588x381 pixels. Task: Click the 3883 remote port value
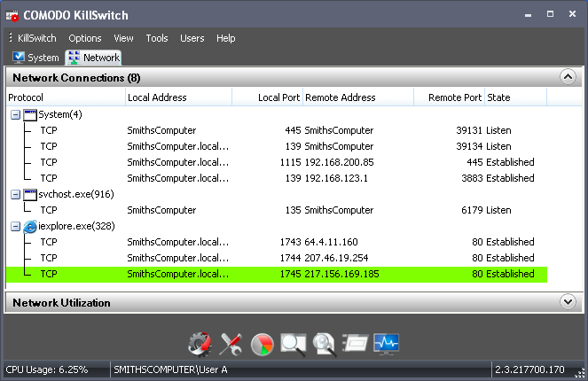(472, 178)
